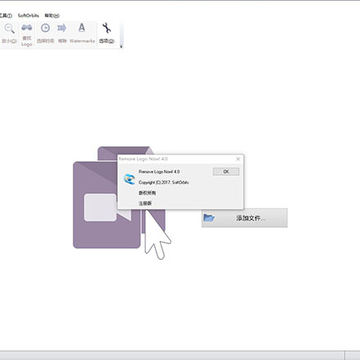Click the zoom out magnifier icon

tap(9, 29)
